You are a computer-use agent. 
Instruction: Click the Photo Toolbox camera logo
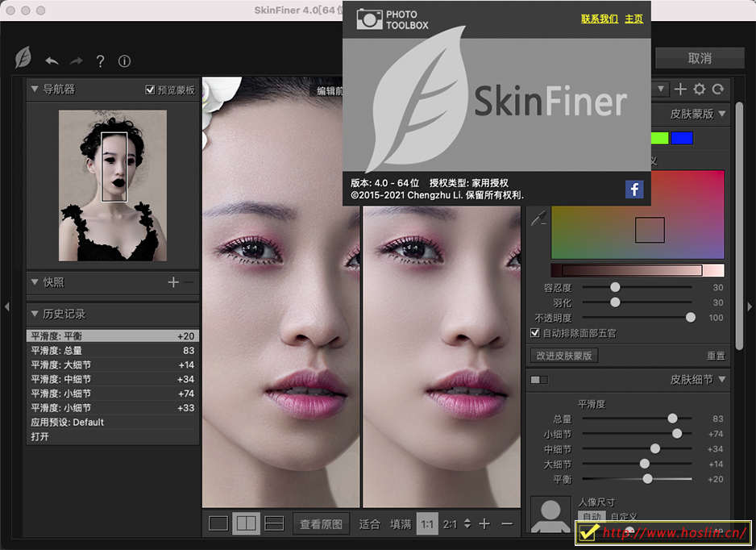[369, 19]
